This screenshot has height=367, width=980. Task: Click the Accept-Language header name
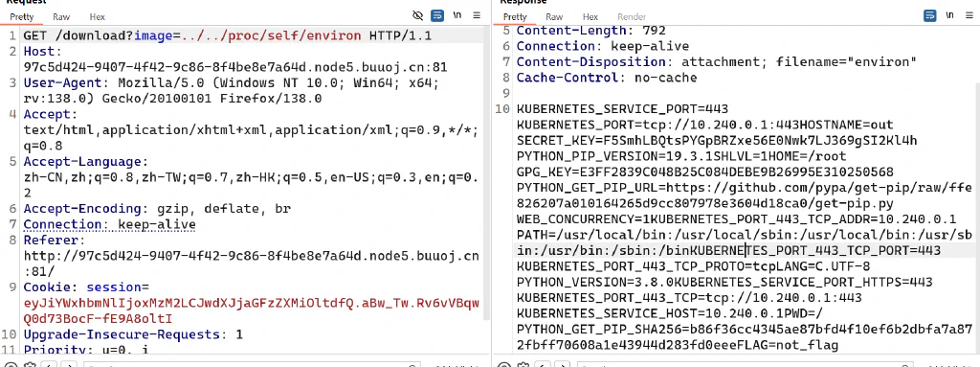pyautogui.click(x=82, y=162)
